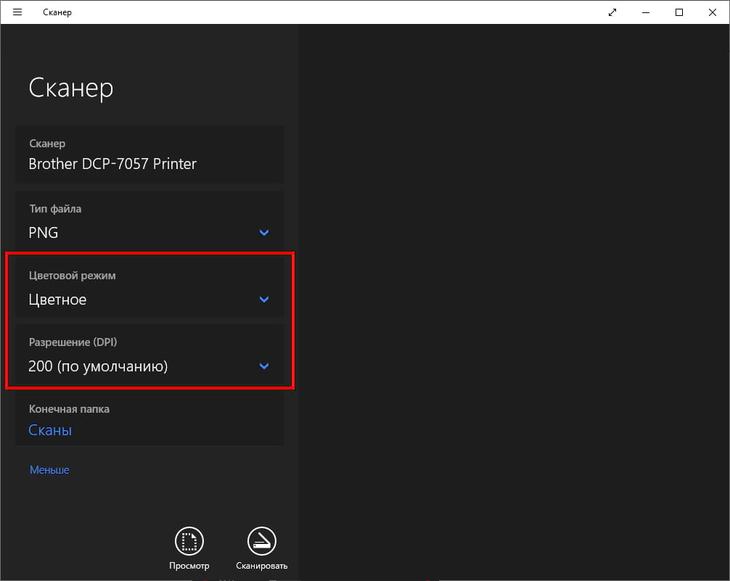Click the Просмотр text label
Screen dimensions: 730x581
coord(189,566)
